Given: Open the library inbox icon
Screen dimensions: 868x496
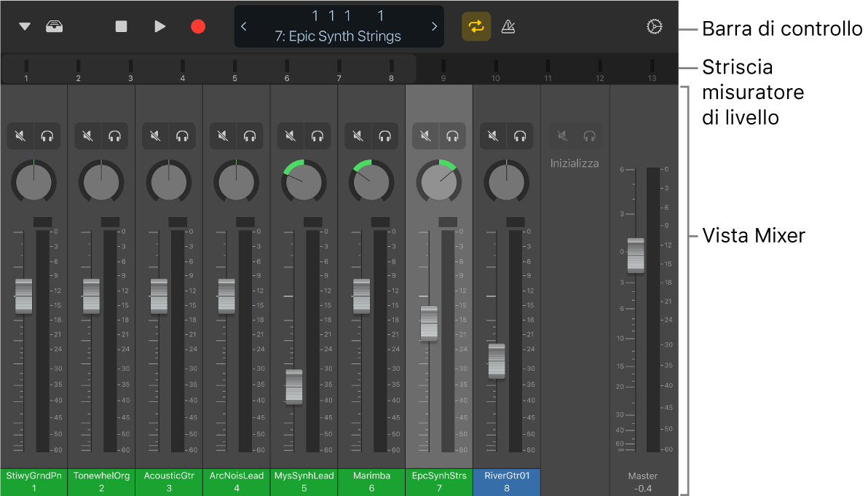Looking at the screenshot, I should click(54, 26).
